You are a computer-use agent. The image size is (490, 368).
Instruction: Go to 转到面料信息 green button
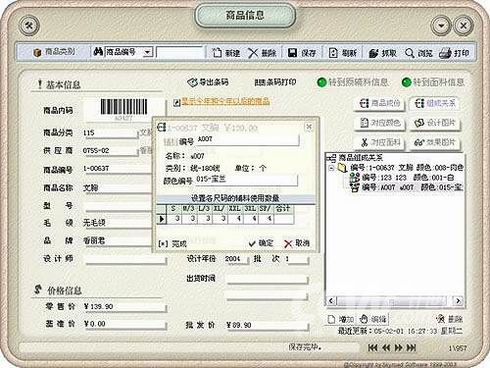(433, 82)
